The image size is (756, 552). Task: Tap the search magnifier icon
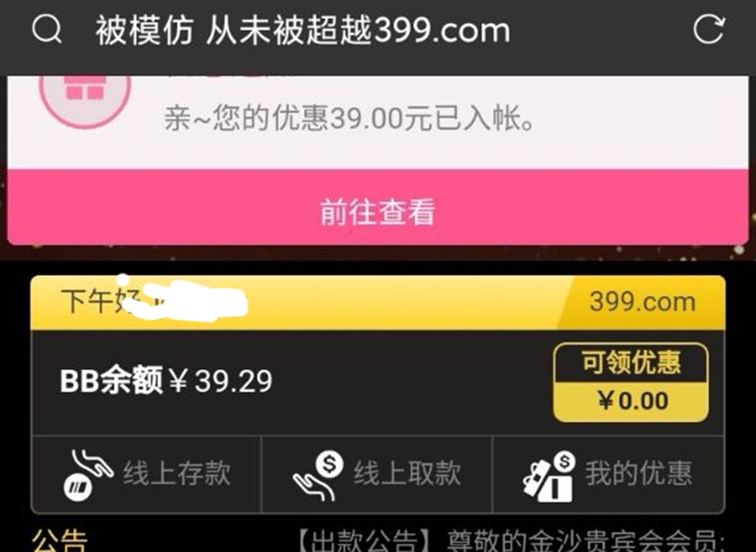click(47, 29)
